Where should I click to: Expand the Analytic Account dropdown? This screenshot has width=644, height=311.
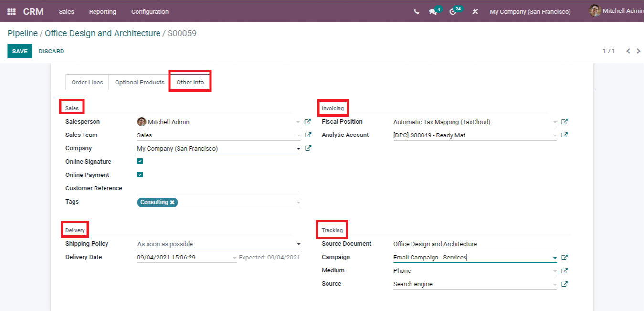click(555, 135)
